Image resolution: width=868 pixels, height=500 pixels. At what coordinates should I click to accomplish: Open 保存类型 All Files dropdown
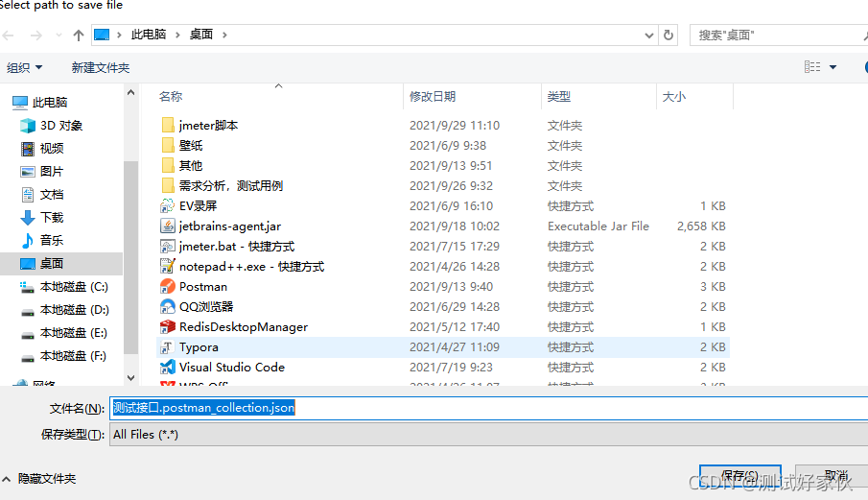point(489,435)
